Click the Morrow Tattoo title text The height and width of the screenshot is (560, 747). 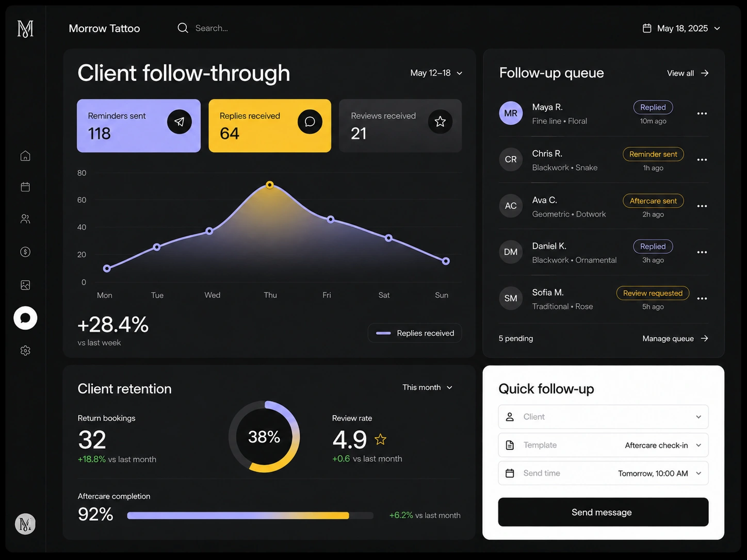104,28
